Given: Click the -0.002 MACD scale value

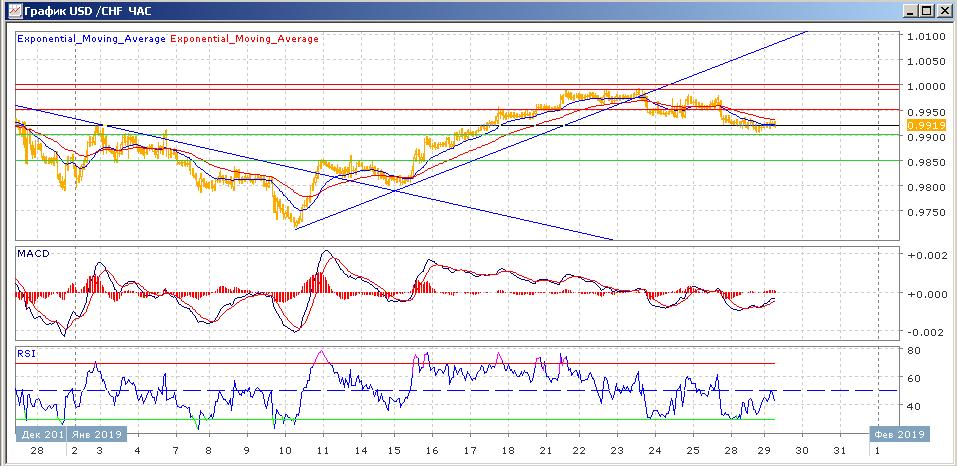Looking at the screenshot, I should [x=927, y=332].
